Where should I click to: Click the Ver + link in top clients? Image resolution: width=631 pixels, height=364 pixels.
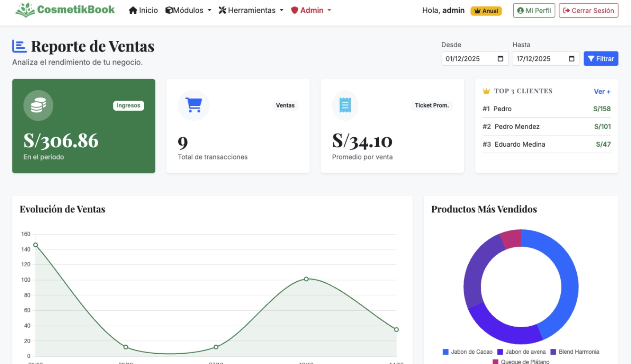pyautogui.click(x=602, y=92)
